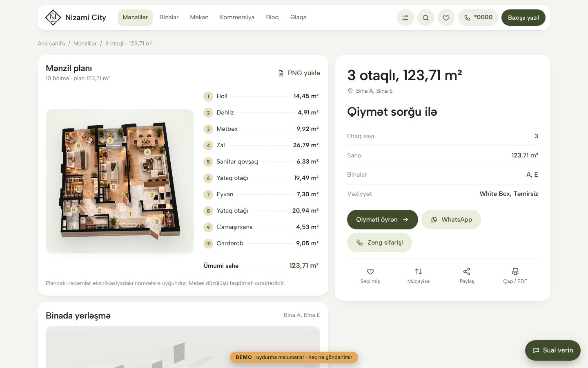The width and height of the screenshot is (588, 368).
Task: Select number 6 badge for Yataq otağı
Action: click(208, 178)
